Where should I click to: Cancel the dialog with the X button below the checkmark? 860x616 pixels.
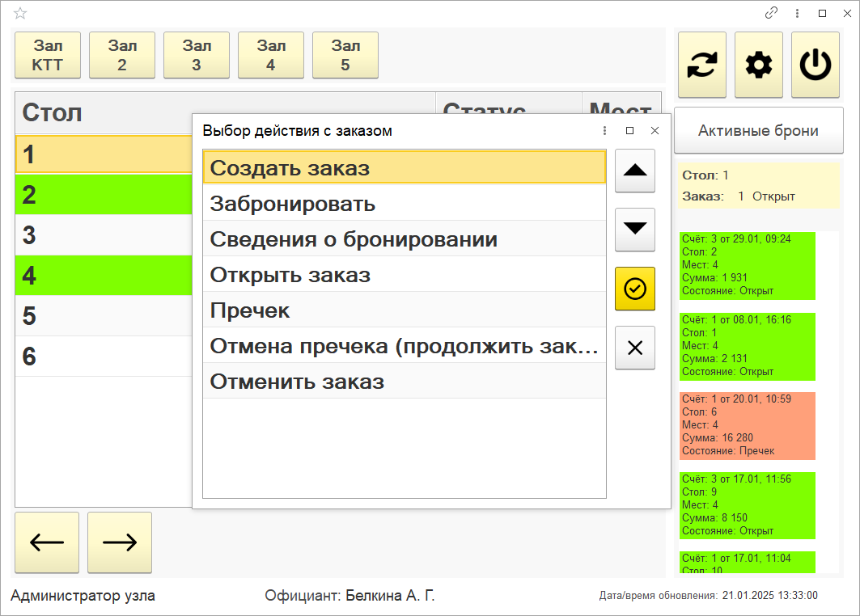pos(635,348)
